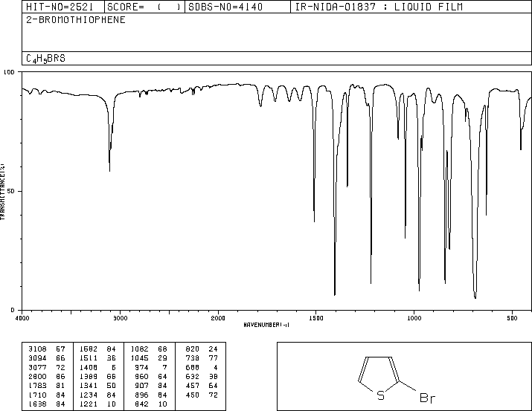Select peak 3077 in the peak table
This screenshot has height=411, width=532.
point(47,367)
